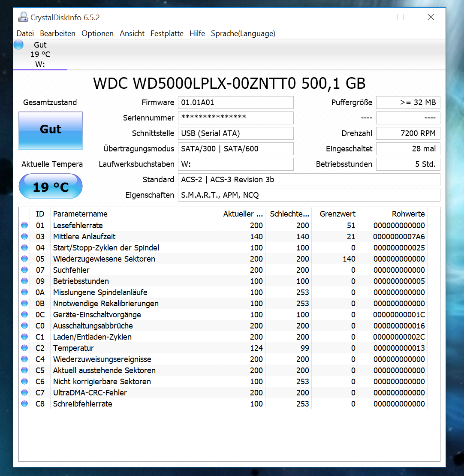
Task: Click the Schlechte... column header
Action: click(x=289, y=214)
